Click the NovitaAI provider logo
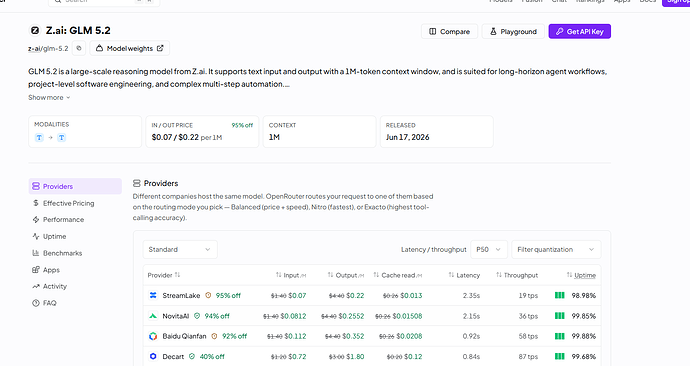The width and height of the screenshot is (690, 366). [x=153, y=316]
